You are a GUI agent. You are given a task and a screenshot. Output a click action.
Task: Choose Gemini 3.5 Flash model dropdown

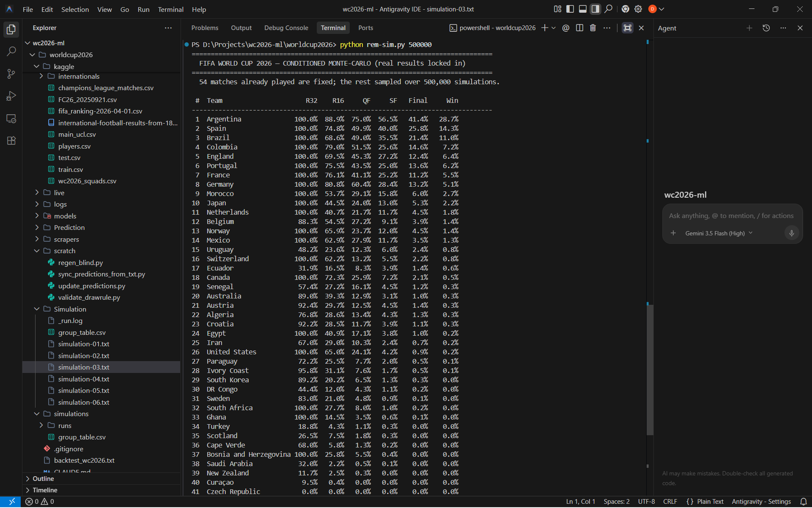coord(719,233)
